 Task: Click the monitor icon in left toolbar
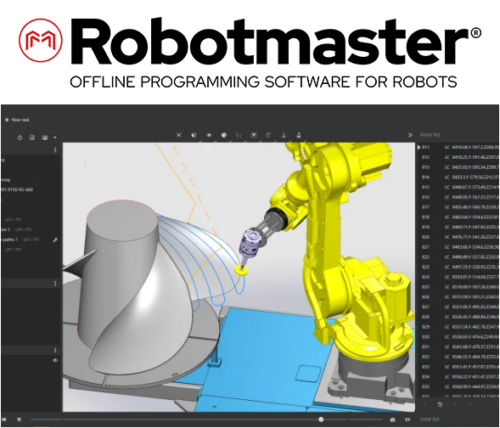pyautogui.click(x=45, y=137)
